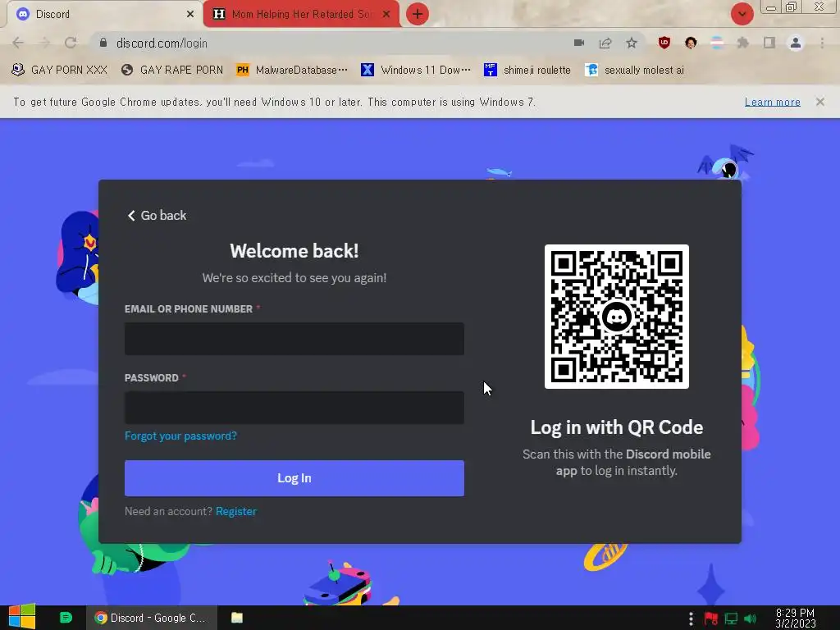Screen dimensions: 840x630
Task: Click Go back on the login form
Action: pyautogui.click(x=157, y=216)
